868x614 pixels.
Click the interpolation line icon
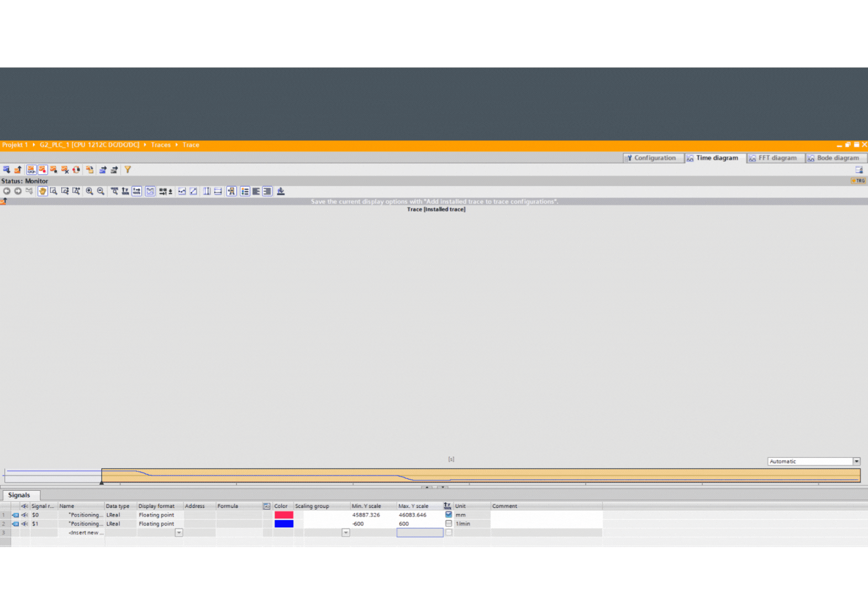[x=193, y=191]
